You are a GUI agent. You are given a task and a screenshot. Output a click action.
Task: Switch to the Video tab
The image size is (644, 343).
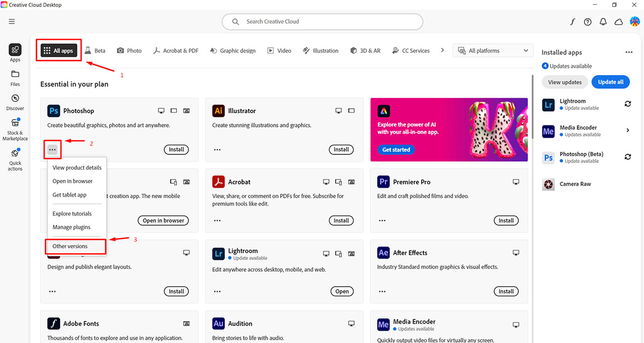(279, 51)
